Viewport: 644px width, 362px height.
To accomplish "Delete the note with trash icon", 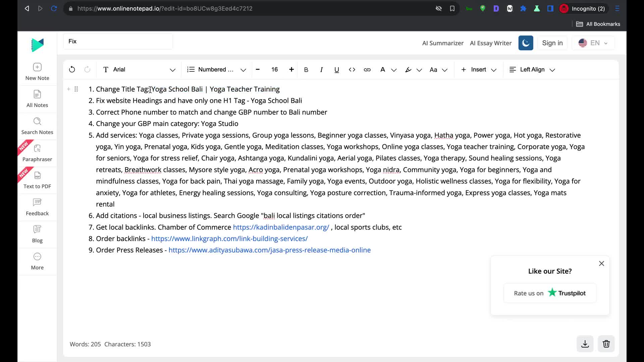I will coord(606,344).
